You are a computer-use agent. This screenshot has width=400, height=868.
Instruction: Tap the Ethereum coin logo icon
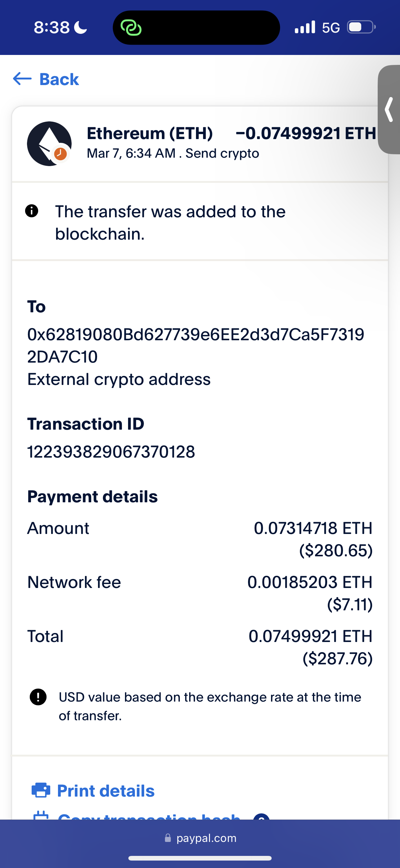pos(49,143)
